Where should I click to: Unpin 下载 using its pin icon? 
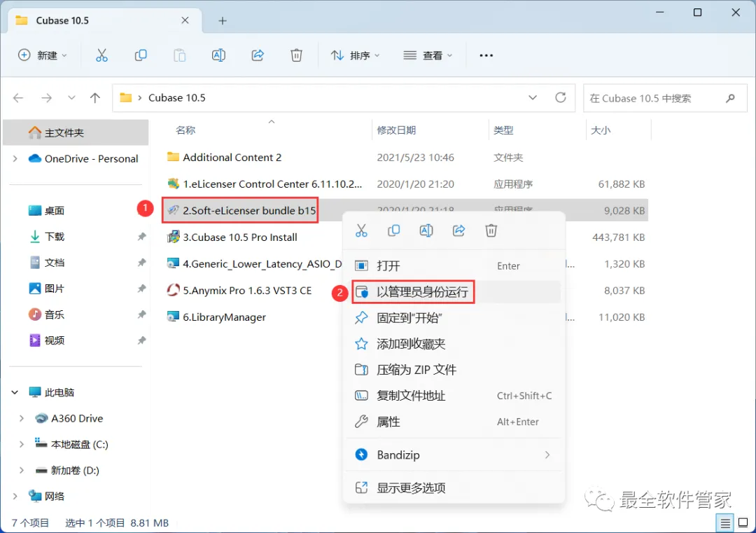(141, 237)
